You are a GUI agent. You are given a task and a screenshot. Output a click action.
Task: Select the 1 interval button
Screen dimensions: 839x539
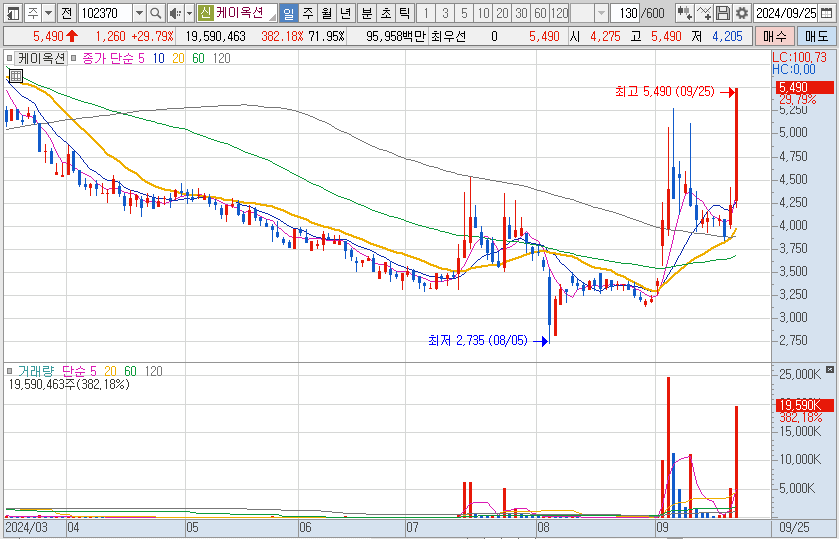pos(426,13)
